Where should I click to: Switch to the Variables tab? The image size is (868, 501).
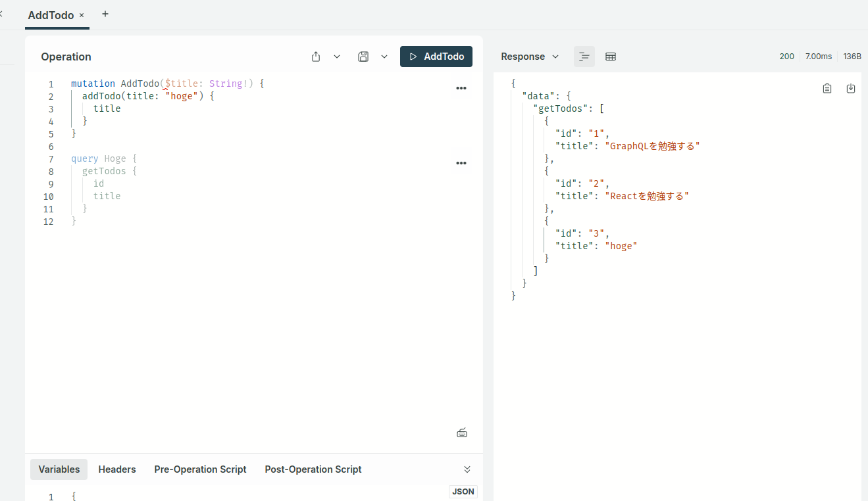(59, 469)
